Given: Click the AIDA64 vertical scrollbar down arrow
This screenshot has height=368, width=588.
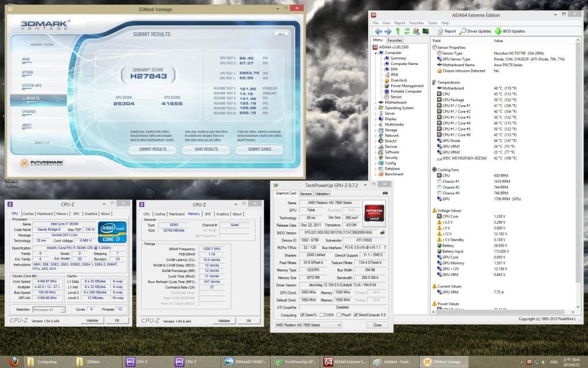Looking at the screenshot, I should click(x=578, y=306).
